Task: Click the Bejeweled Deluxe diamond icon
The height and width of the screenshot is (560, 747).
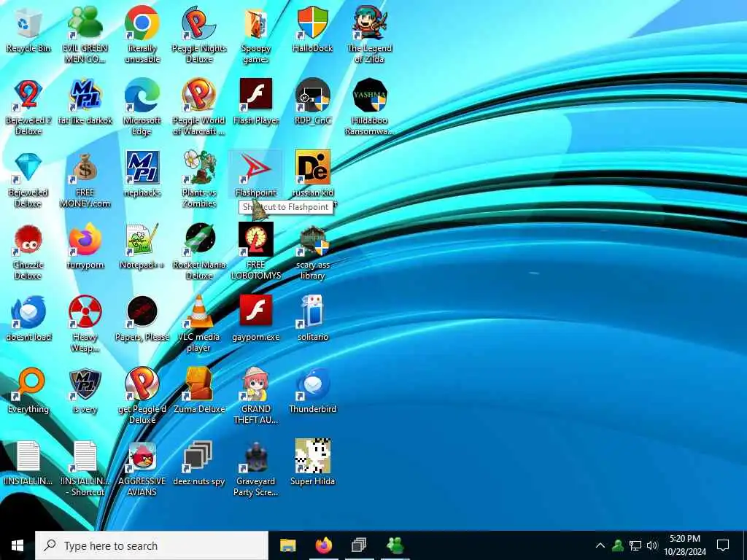Action: [28, 180]
